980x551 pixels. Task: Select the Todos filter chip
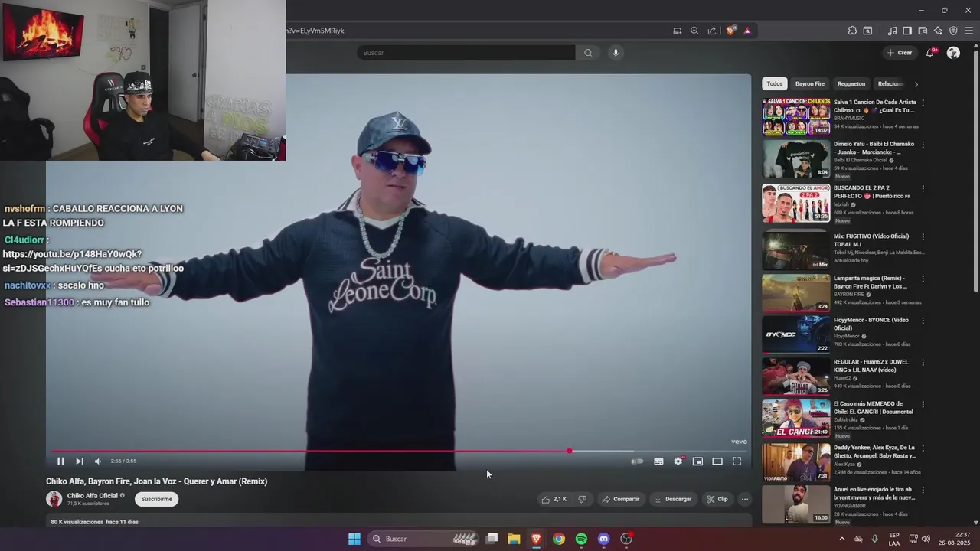[775, 83]
